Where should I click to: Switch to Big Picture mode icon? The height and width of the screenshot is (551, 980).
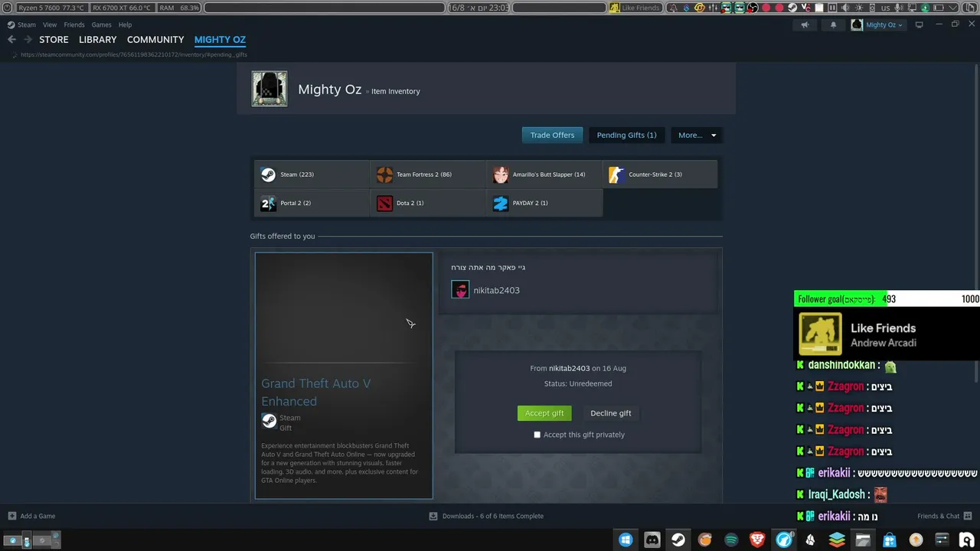coord(920,24)
